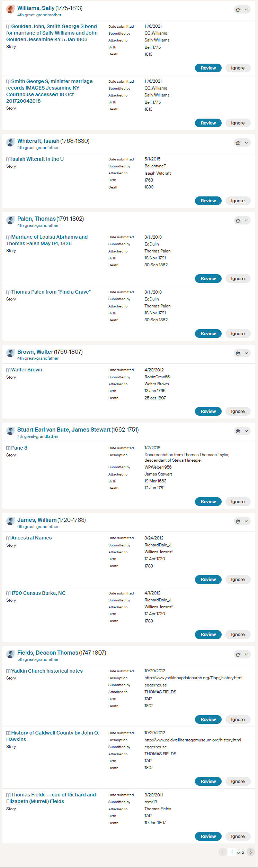Screen dimensions: 258x868
Task: Click the story book icon beside Page 8
Action: 8,448
